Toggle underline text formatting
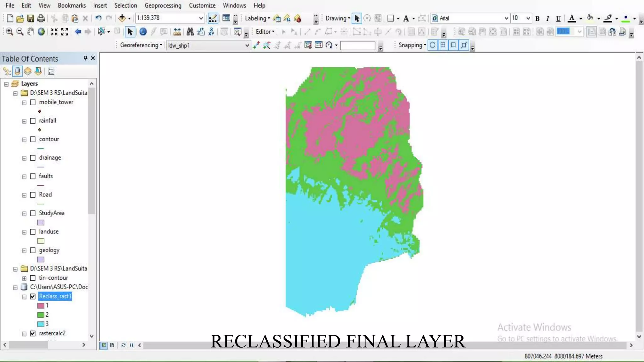This screenshot has width=644, height=362. (558, 19)
